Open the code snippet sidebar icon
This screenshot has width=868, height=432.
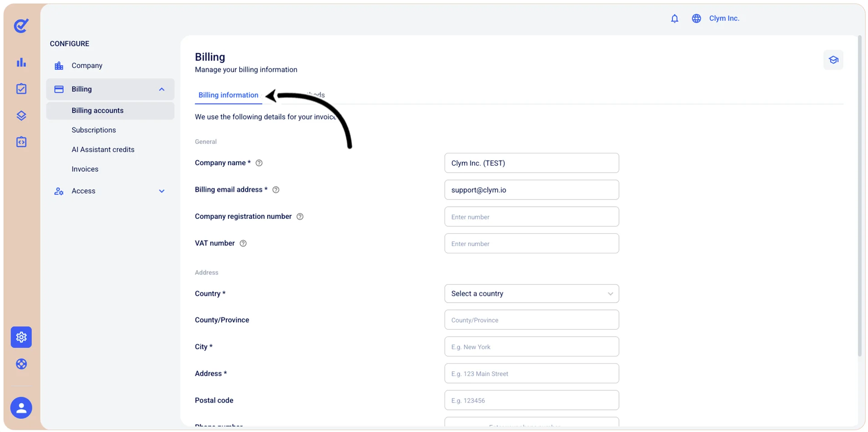(21, 142)
